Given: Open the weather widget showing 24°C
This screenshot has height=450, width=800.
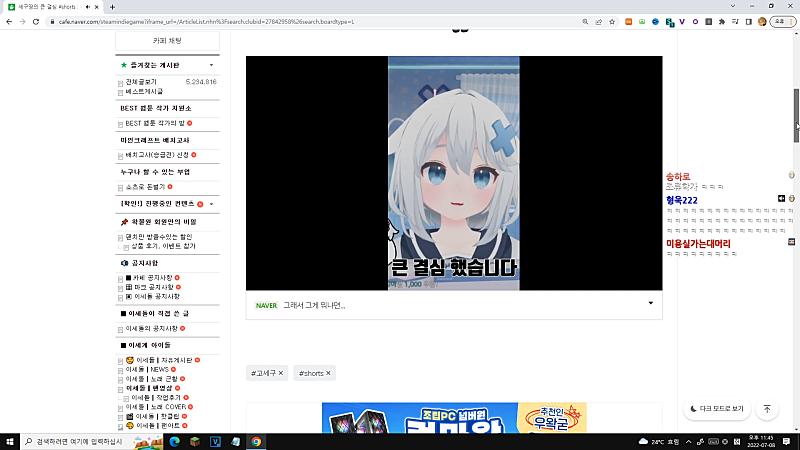Looking at the screenshot, I should (x=659, y=442).
